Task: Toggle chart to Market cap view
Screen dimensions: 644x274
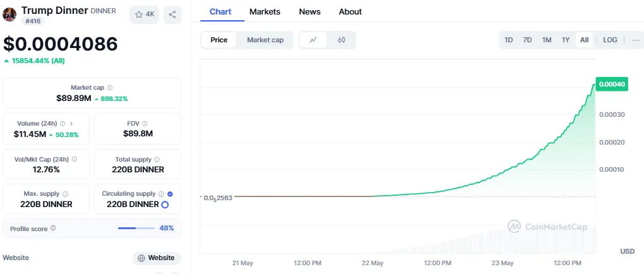Action: (265, 40)
